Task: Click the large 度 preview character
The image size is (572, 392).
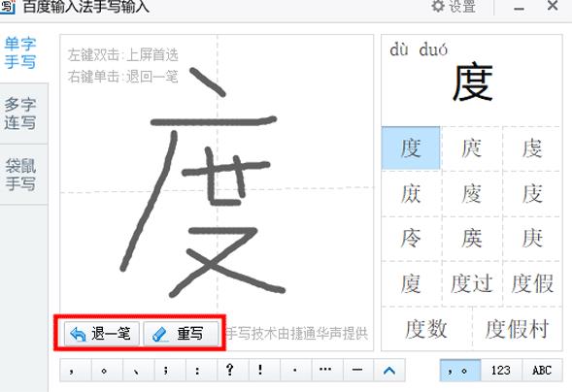Action: 472,82
